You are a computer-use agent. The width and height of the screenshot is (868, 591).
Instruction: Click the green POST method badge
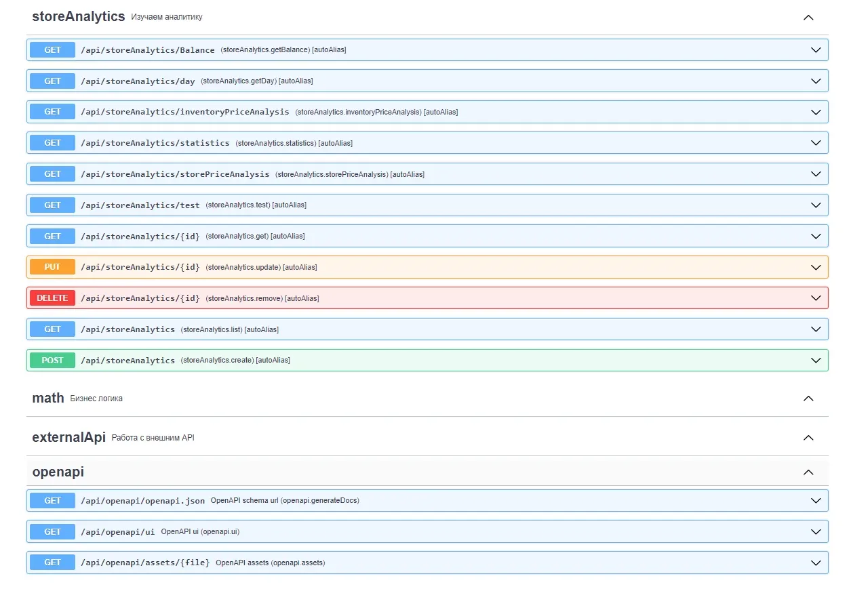52,360
